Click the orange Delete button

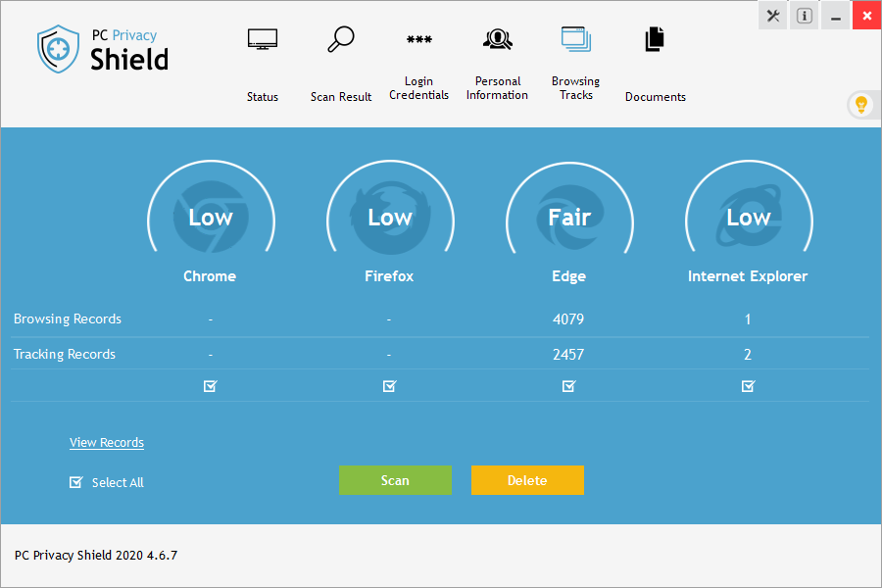pyautogui.click(x=527, y=480)
